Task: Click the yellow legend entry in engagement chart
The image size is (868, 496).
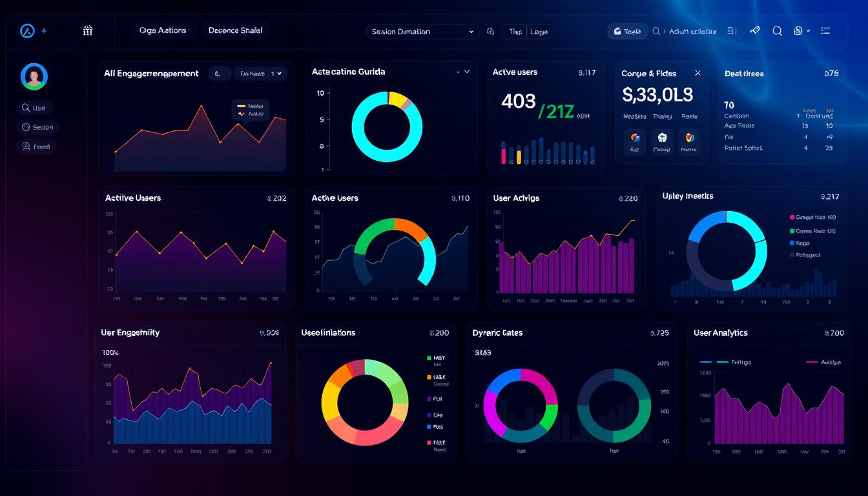Action: click(250, 106)
